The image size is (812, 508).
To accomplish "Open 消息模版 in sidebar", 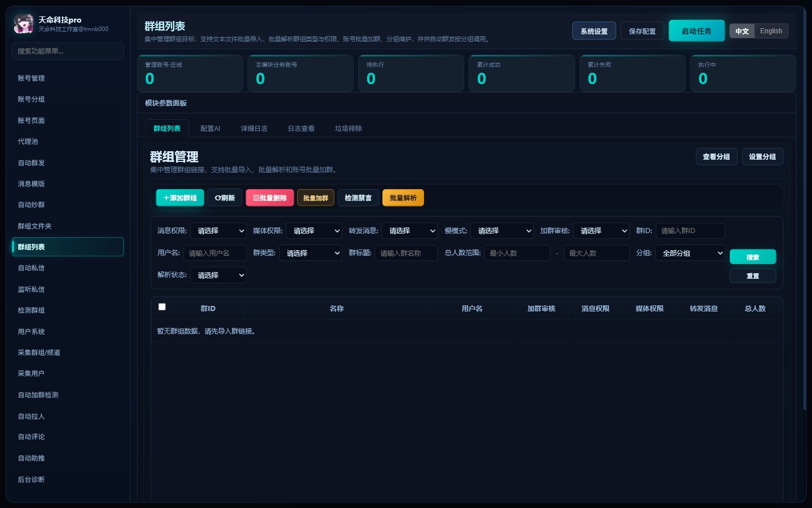I will click(68, 184).
